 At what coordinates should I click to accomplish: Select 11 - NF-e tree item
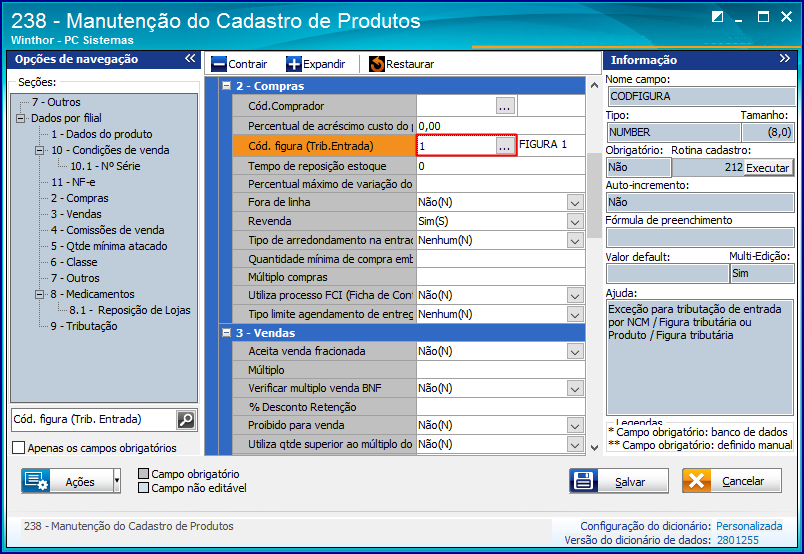click(73, 182)
